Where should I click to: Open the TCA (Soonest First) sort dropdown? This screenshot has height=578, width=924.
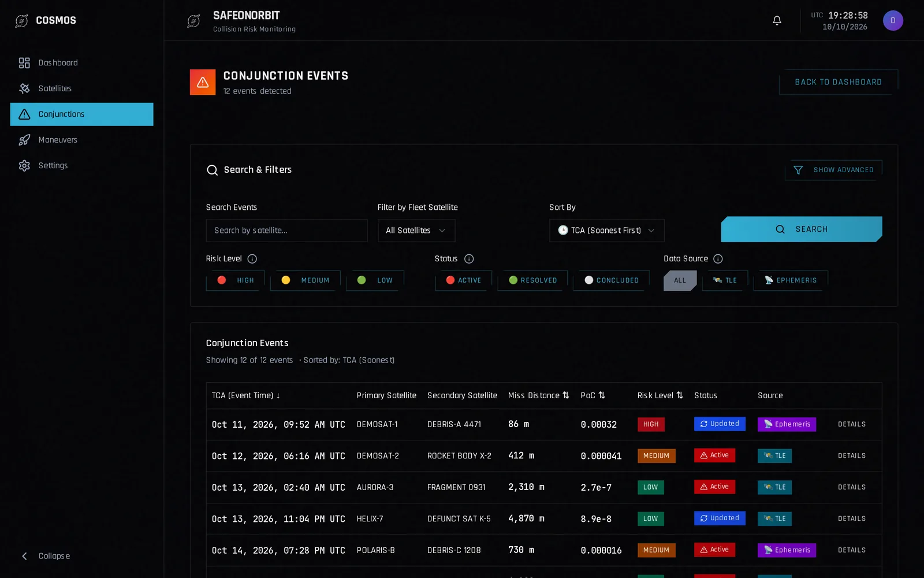(607, 231)
